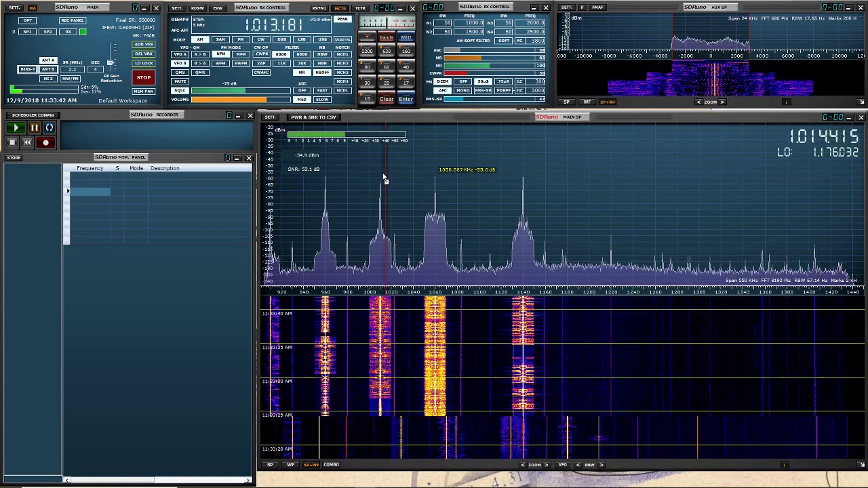The width and height of the screenshot is (868, 488).
Task: Toggle noise reduction NR in RX Control
Action: [x=302, y=73]
